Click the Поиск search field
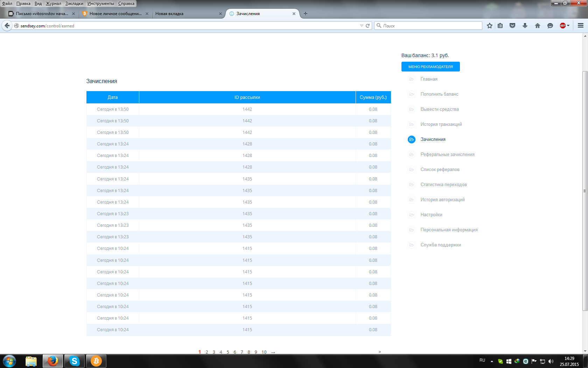The height and width of the screenshot is (368, 588). pos(428,26)
